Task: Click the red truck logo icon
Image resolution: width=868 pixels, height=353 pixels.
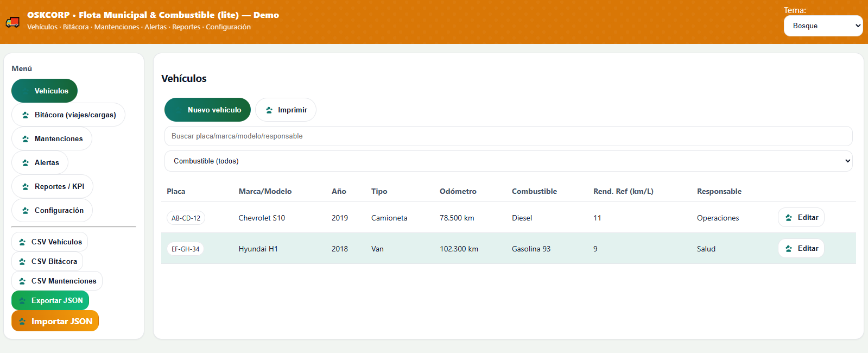Action: pos(12,22)
